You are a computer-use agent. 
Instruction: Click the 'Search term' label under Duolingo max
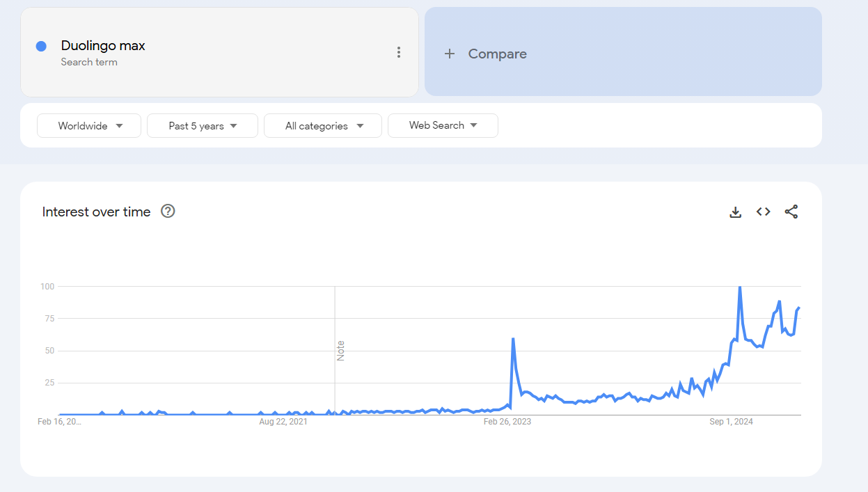click(89, 62)
